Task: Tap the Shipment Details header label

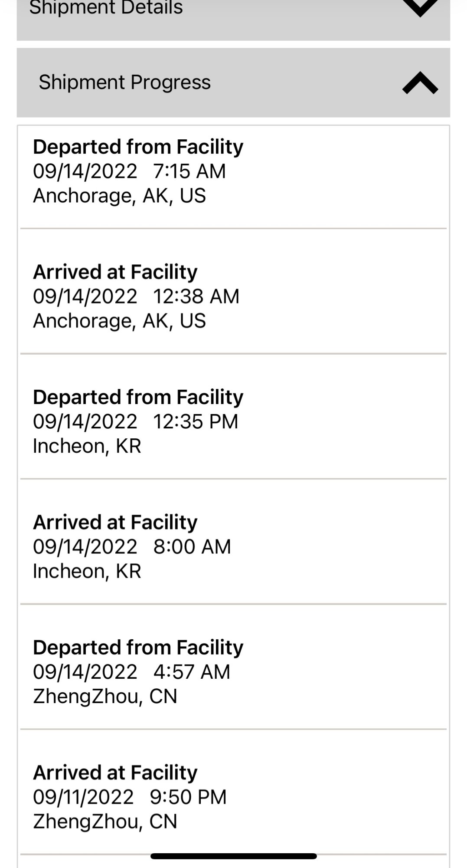Action: (106, 8)
